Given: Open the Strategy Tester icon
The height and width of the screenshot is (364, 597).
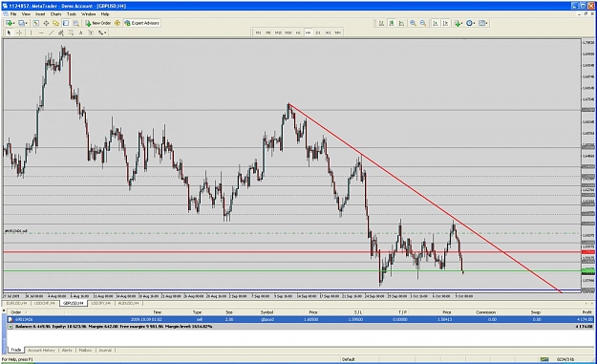Looking at the screenshot, I should (75, 23).
